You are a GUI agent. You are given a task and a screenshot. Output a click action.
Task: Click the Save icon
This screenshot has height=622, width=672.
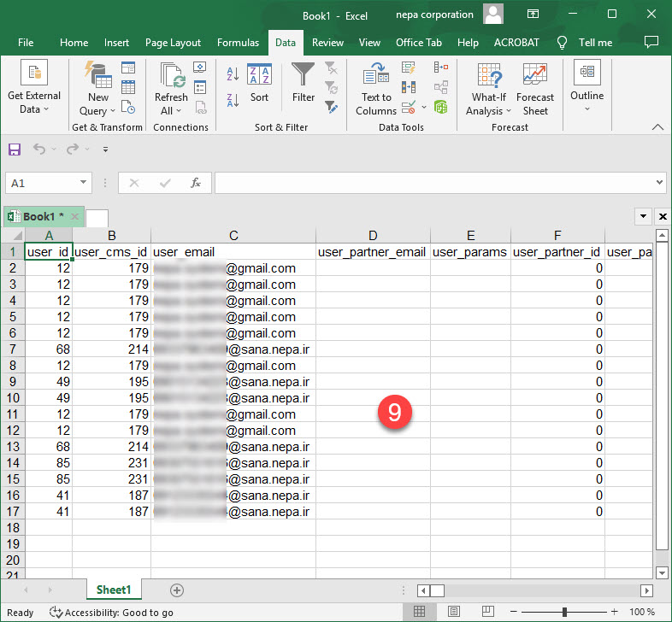(15, 150)
